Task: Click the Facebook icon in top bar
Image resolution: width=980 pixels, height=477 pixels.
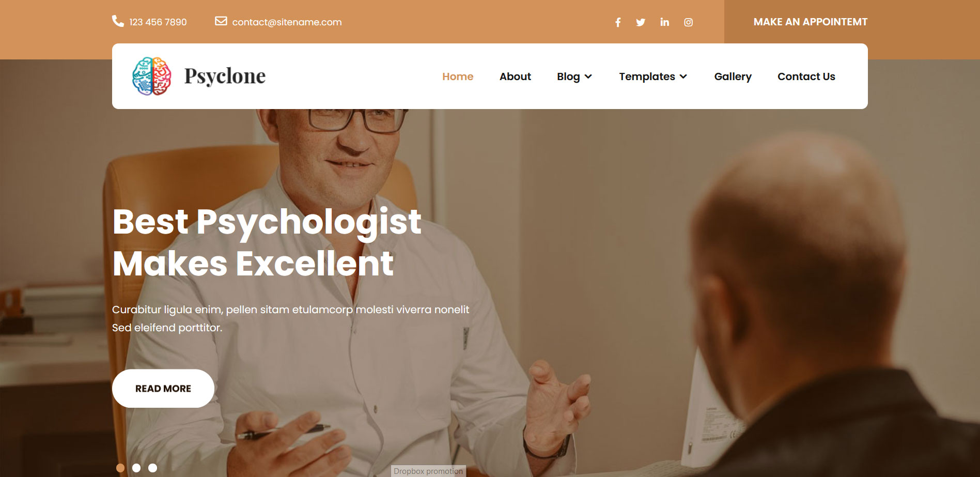Action: 618,22
